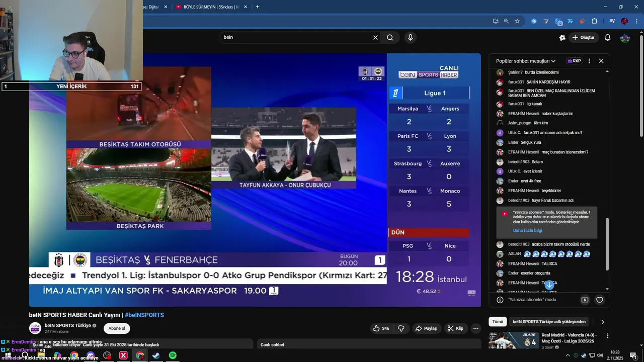Open the volume control in tray

point(599,355)
